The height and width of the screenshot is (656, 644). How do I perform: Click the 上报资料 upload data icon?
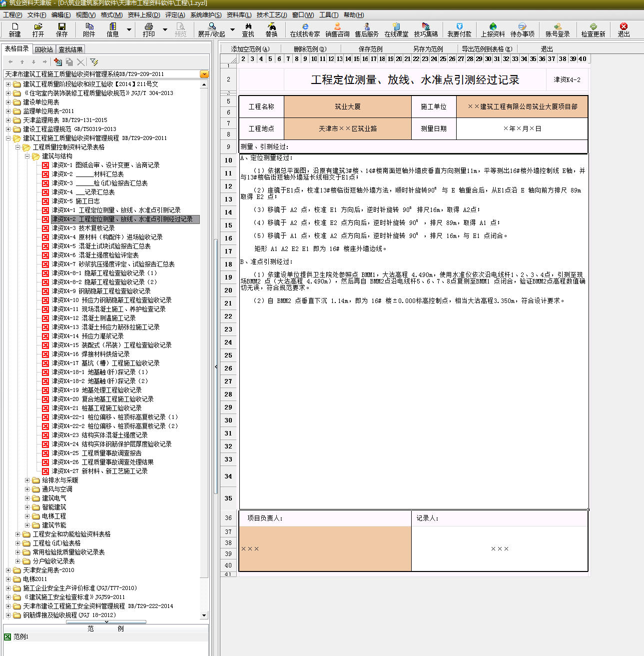pos(493,29)
